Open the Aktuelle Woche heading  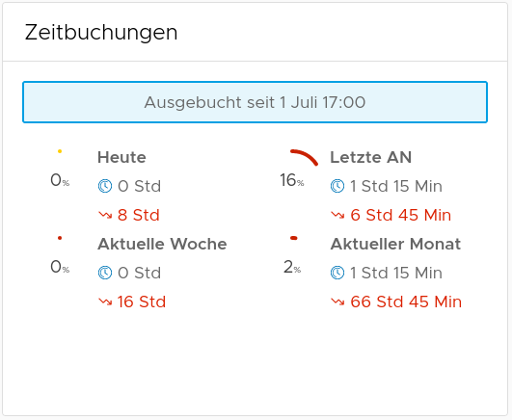coord(162,244)
